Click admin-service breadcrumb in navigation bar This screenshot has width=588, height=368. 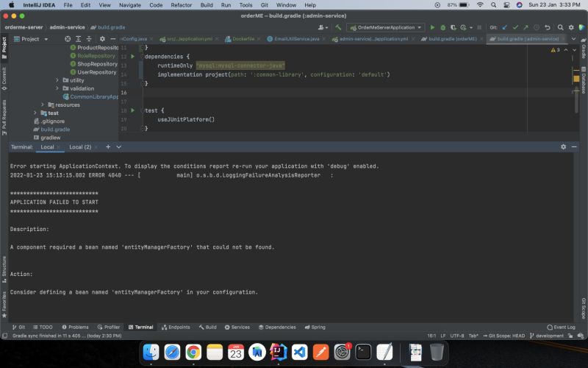click(x=67, y=27)
